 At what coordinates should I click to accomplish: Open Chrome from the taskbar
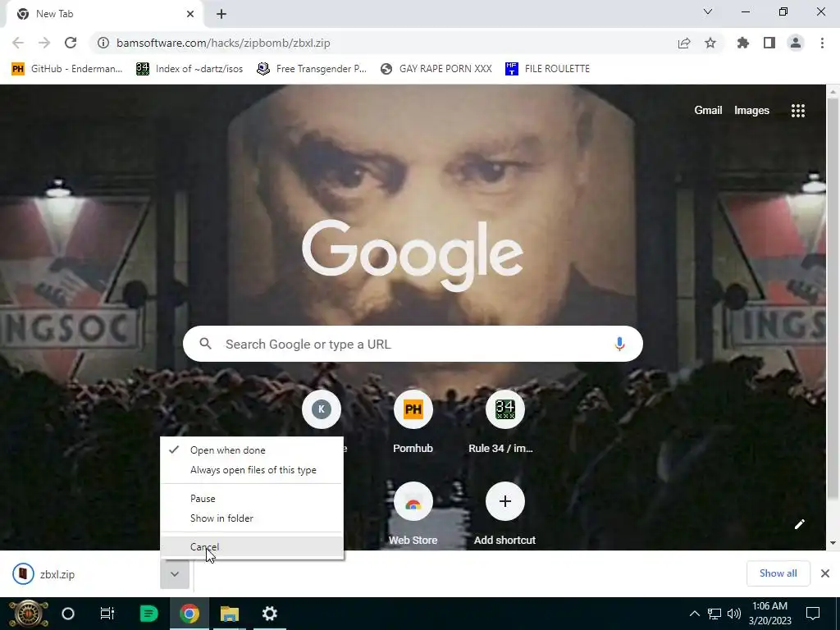click(189, 614)
